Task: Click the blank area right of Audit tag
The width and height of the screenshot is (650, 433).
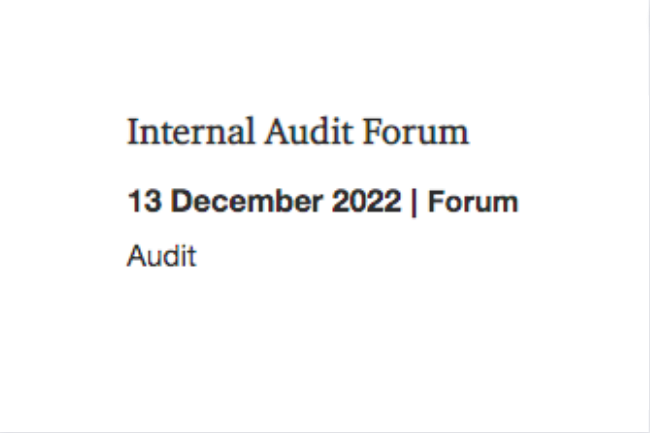Action: click(x=400, y=257)
